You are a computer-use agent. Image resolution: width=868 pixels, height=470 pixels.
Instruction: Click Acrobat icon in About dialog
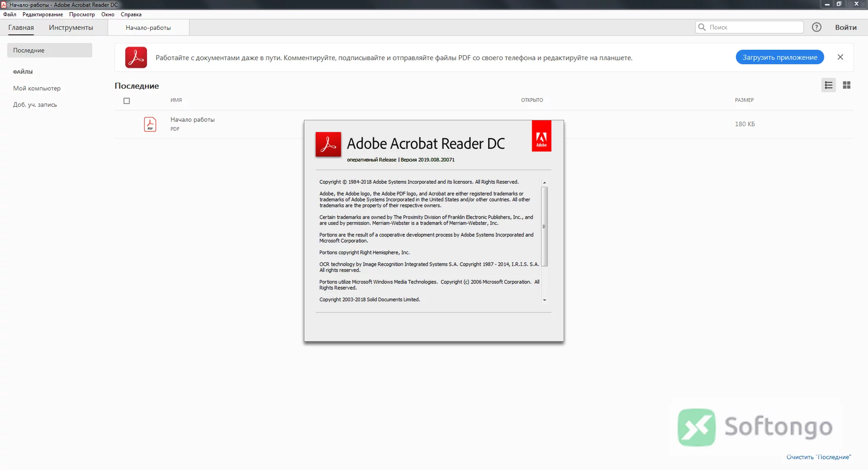point(328,144)
